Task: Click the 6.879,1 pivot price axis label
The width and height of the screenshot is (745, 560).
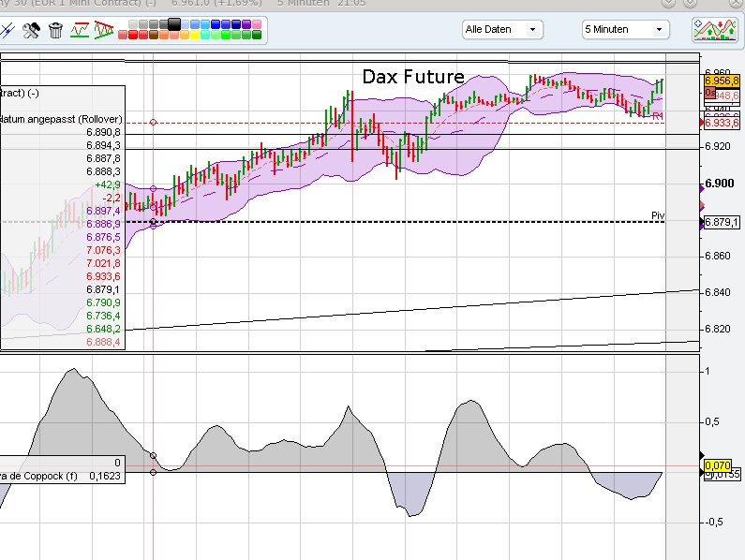Action: click(722, 222)
